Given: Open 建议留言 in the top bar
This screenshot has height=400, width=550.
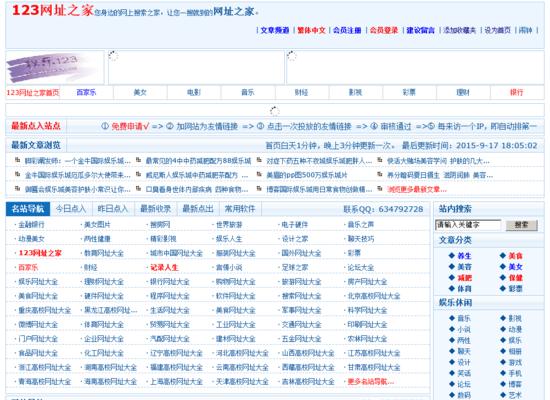Looking at the screenshot, I should (421, 30).
